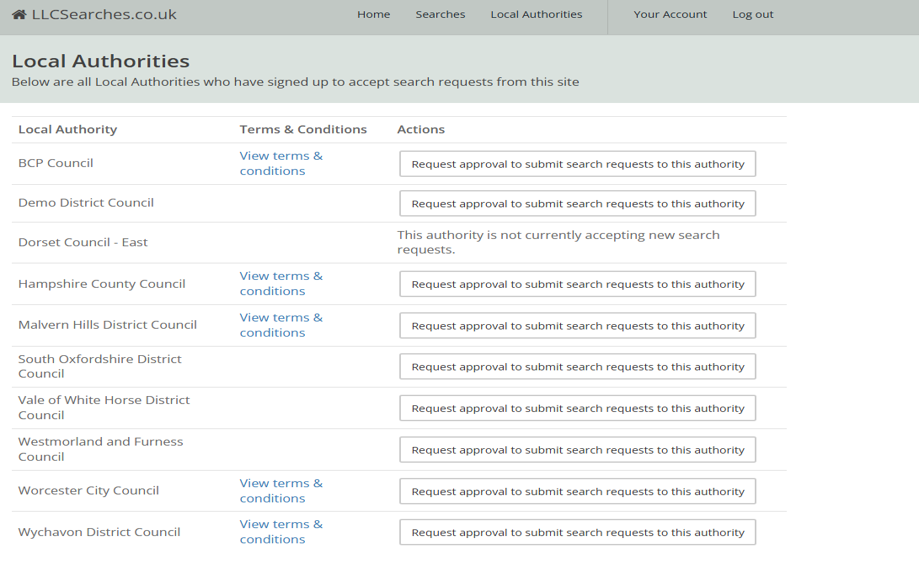Select the Wychavon District Council name cell
Viewport: 919px width, 573px height.
coord(99,532)
